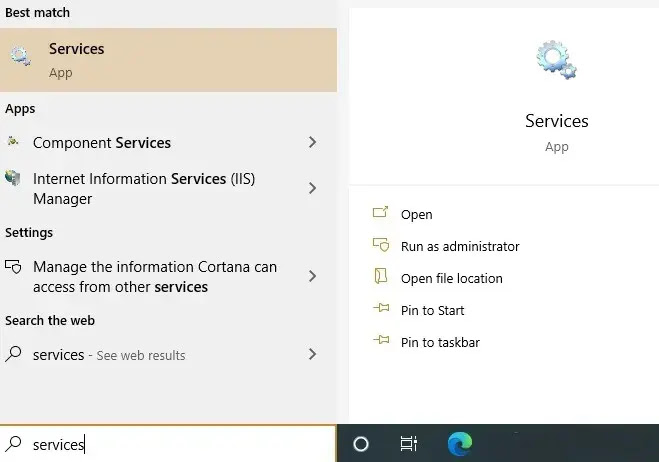Click the large Services icon in preview pane

pyautogui.click(x=556, y=61)
